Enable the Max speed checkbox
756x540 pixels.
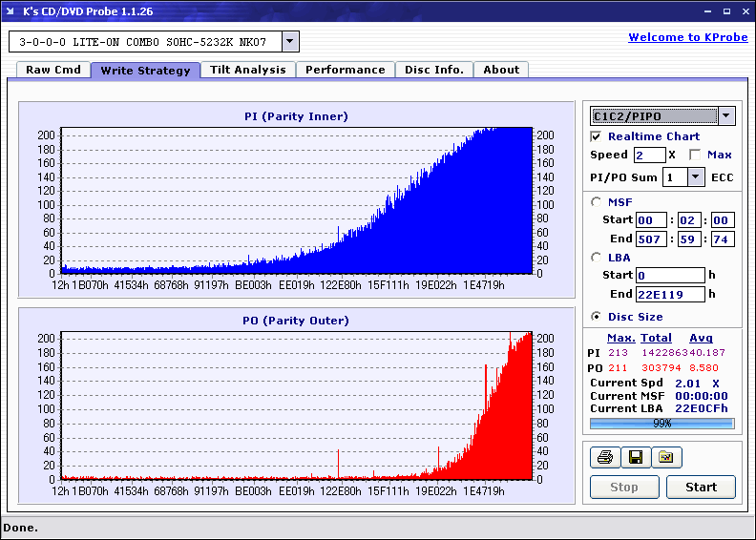click(x=695, y=155)
